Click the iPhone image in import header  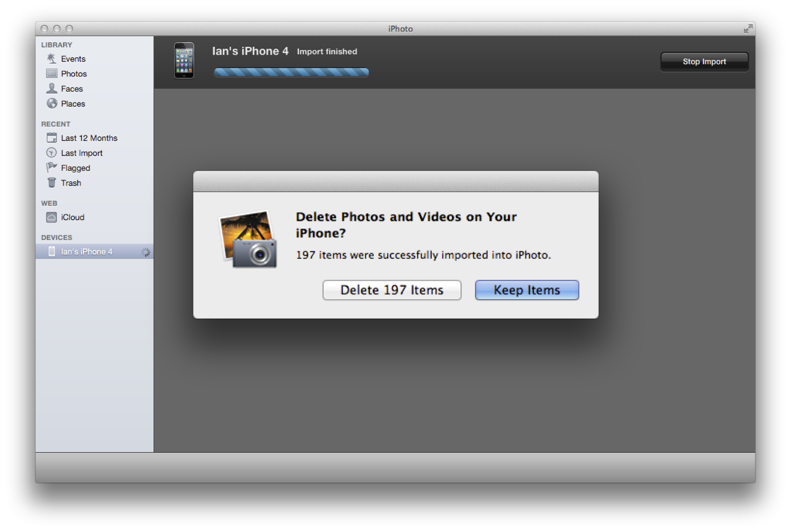coord(184,60)
